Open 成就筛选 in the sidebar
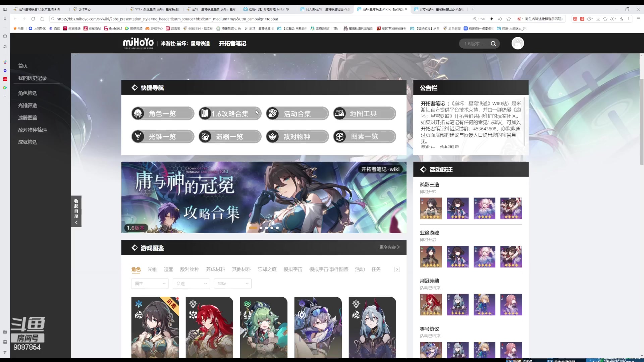 [28, 142]
